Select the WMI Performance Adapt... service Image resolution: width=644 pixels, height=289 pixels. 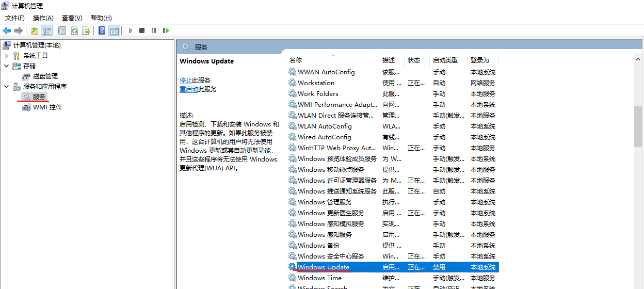393,104
